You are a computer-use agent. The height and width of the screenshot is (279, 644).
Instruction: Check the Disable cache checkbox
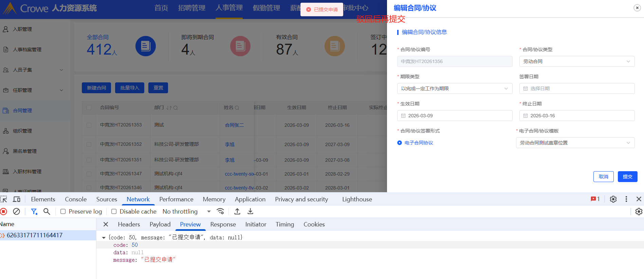pyautogui.click(x=114, y=212)
